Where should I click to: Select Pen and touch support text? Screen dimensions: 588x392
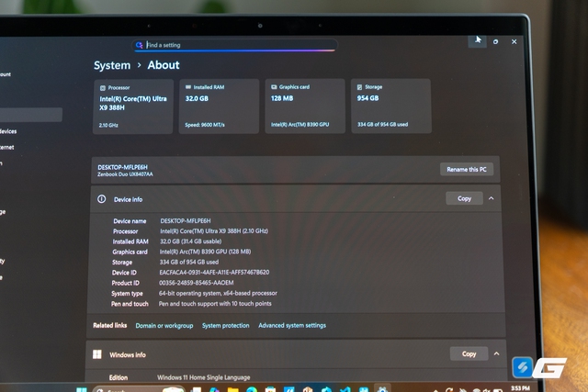(215, 304)
